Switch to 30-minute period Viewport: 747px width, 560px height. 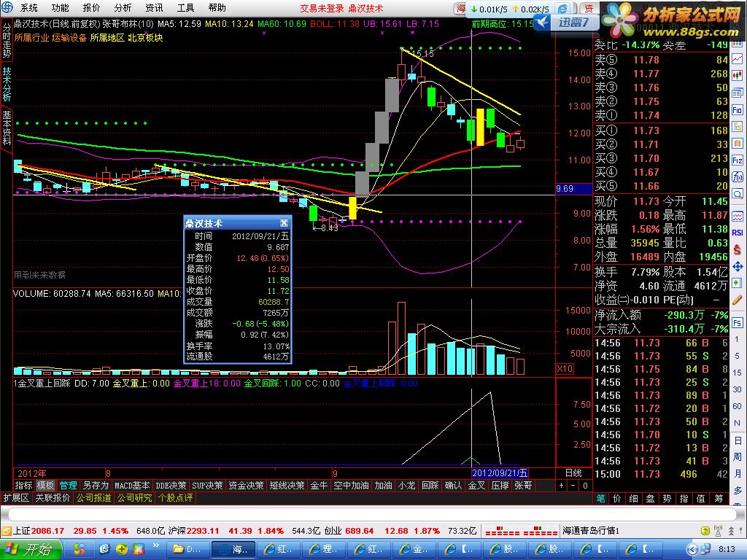pos(737,389)
